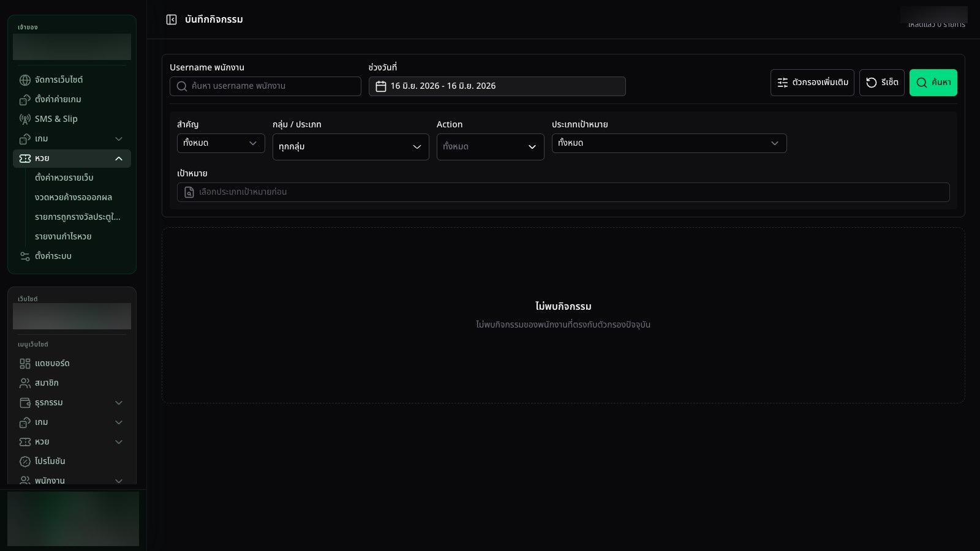Open ตั้งค่าหวยรายเว็บ submenu item
This screenshot has height=551, width=980.
[64, 178]
